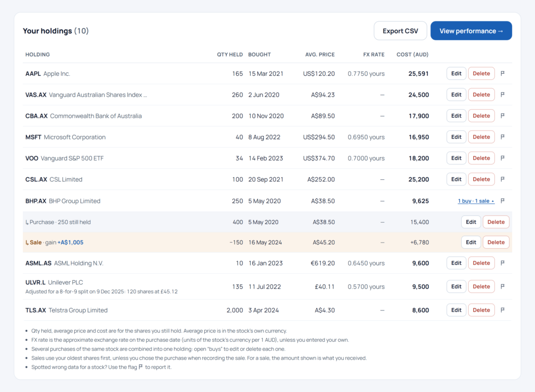Image resolution: width=535 pixels, height=392 pixels.
Task: Flag wrong data for CSL.AX row
Action: click(503, 179)
